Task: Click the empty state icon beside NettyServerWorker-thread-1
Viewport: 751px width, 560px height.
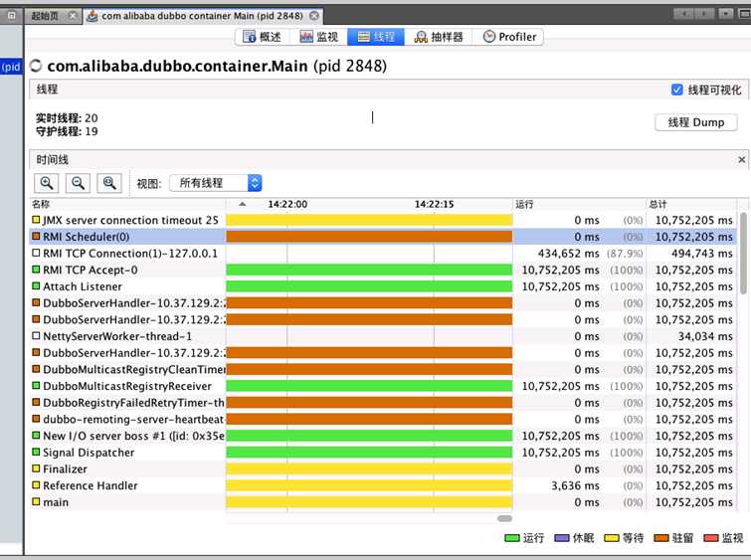Action: click(36, 336)
